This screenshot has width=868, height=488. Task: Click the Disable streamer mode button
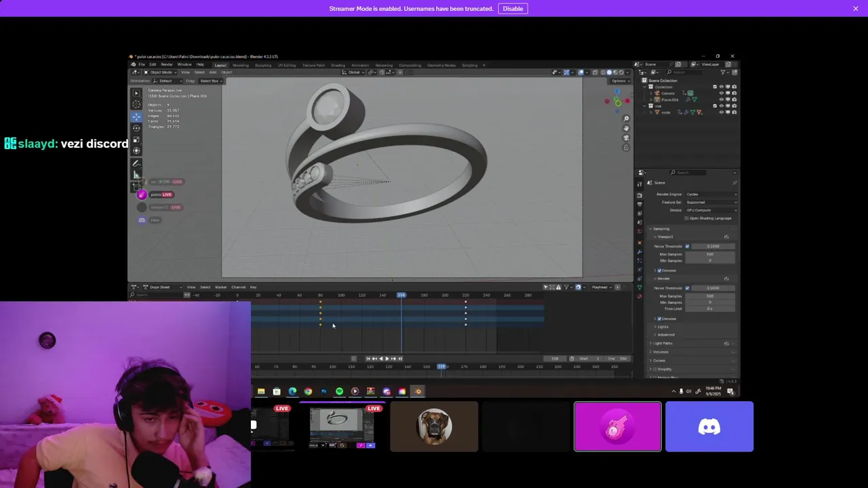coord(513,8)
